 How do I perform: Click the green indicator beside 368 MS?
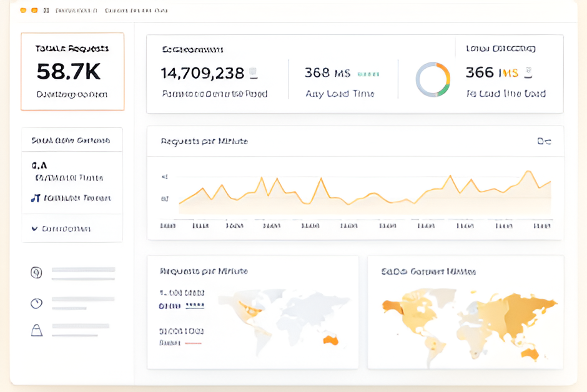tap(368, 74)
